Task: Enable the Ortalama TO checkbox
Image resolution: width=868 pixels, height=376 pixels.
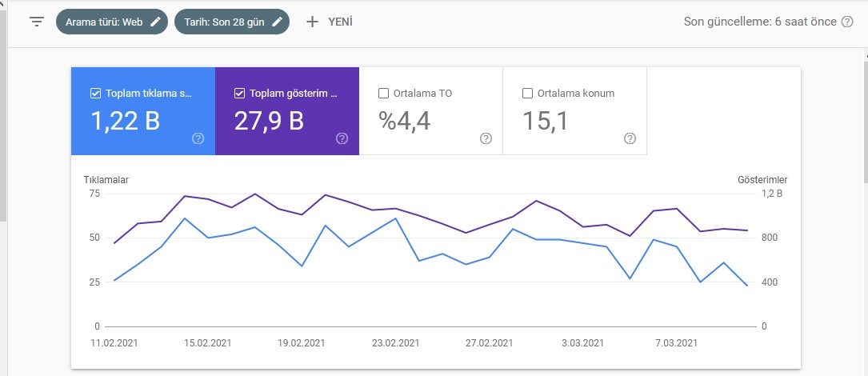Action: coord(383,94)
